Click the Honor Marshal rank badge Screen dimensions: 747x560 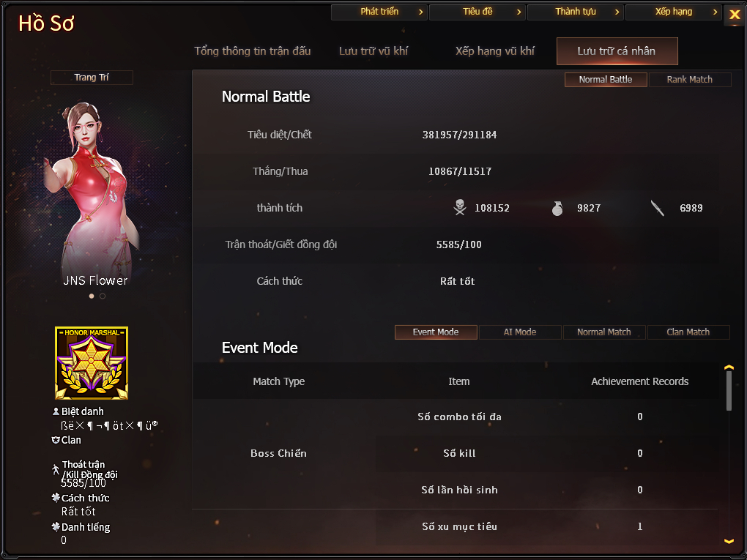(x=92, y=363)
